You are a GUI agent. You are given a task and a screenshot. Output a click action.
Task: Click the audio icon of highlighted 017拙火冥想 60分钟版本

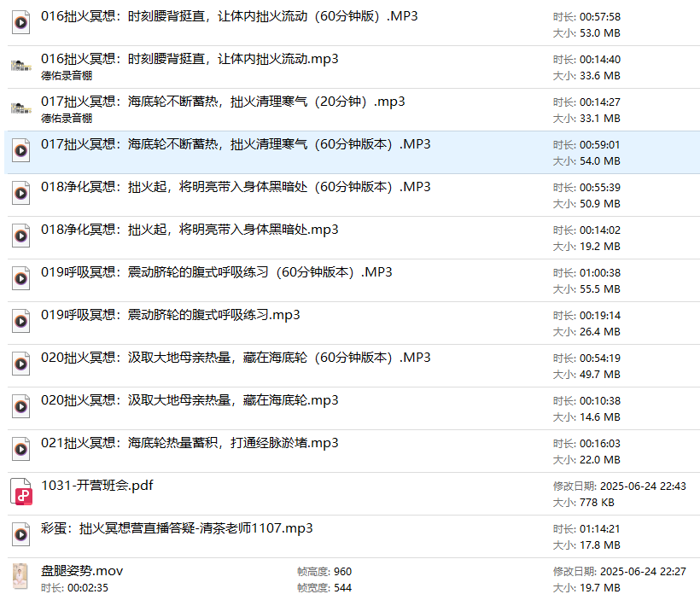(20, 151)
